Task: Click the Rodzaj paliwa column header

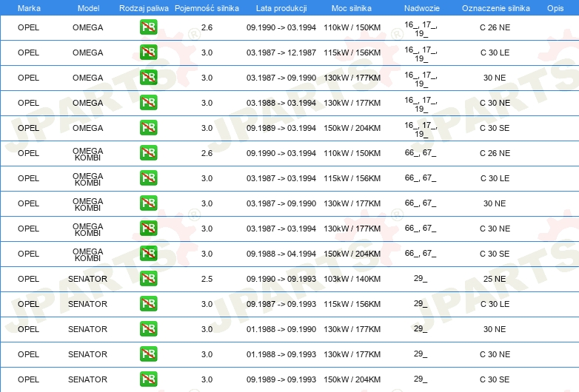Action: coord(144,8)
